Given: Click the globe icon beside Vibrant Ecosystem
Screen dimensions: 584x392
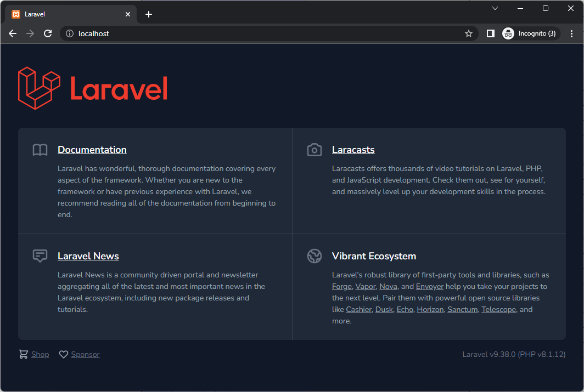Looking at the screenshot, I should [315, 256].
